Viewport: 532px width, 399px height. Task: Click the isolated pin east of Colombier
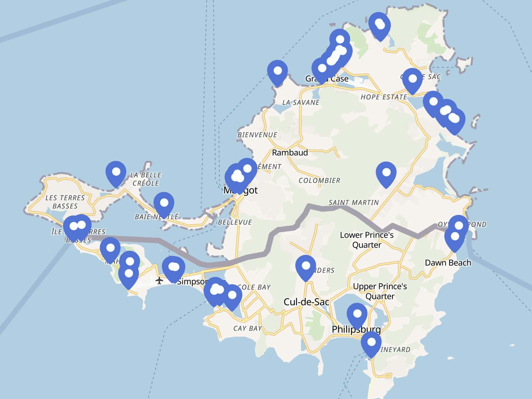386,173
